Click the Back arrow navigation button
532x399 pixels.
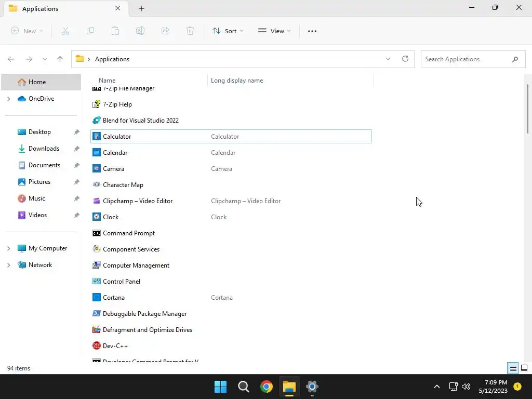coord(11,59)
